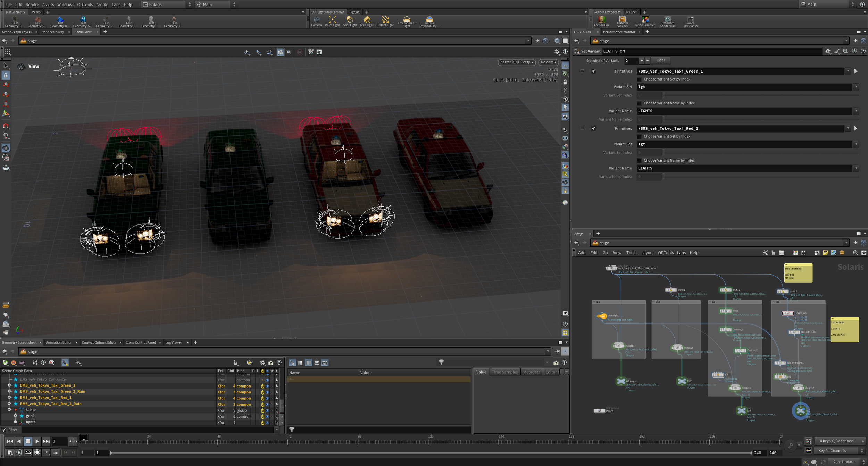The width and height of the screenshot is (868, 466).
Task: Clear all variants with Clear button
Action: point(660,60)
